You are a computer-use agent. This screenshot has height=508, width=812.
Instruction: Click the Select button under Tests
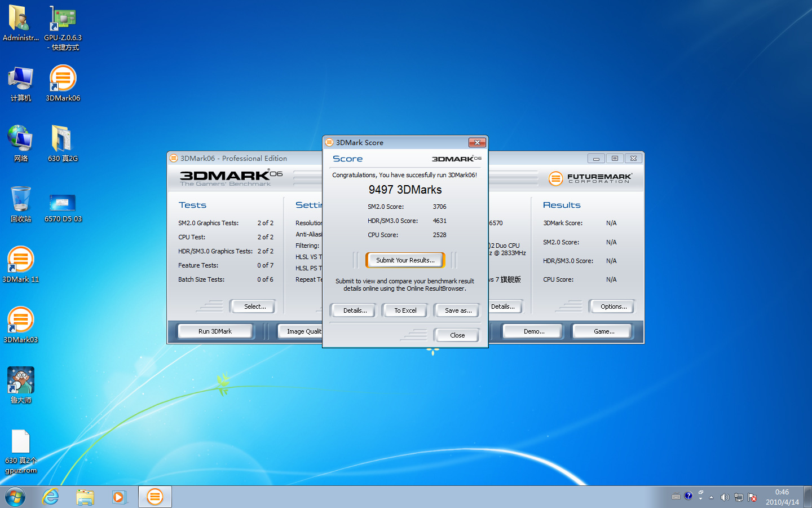coord(254,306)
